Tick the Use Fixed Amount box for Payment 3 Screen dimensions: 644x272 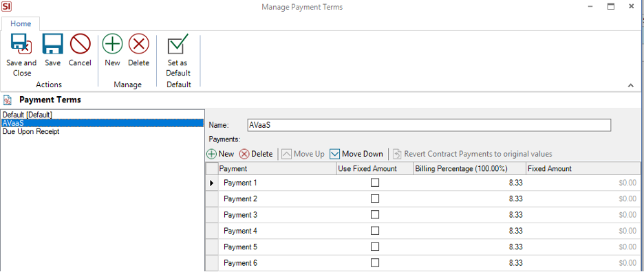point(374,214)
